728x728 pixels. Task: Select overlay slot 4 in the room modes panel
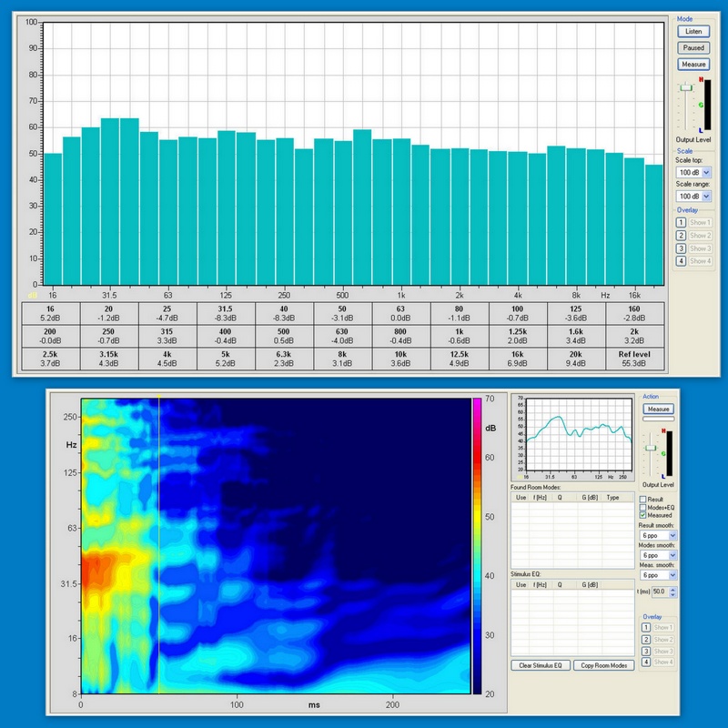click(647, 662)
